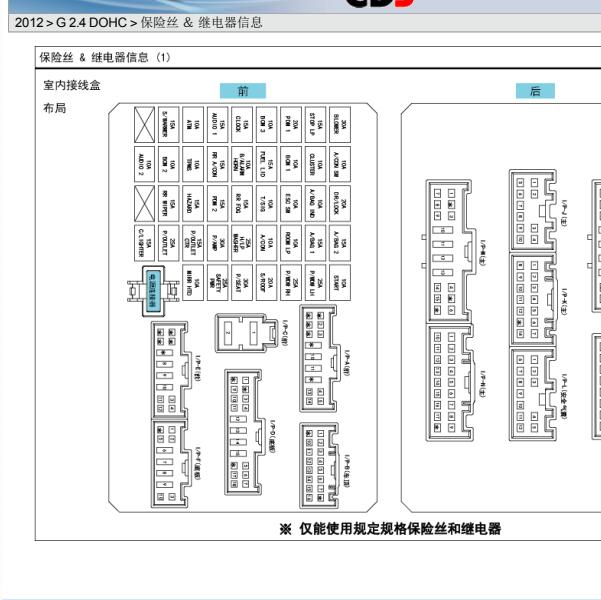Click the I/P-B connector diagram
601x600 pixels.
tap(319, 465)
